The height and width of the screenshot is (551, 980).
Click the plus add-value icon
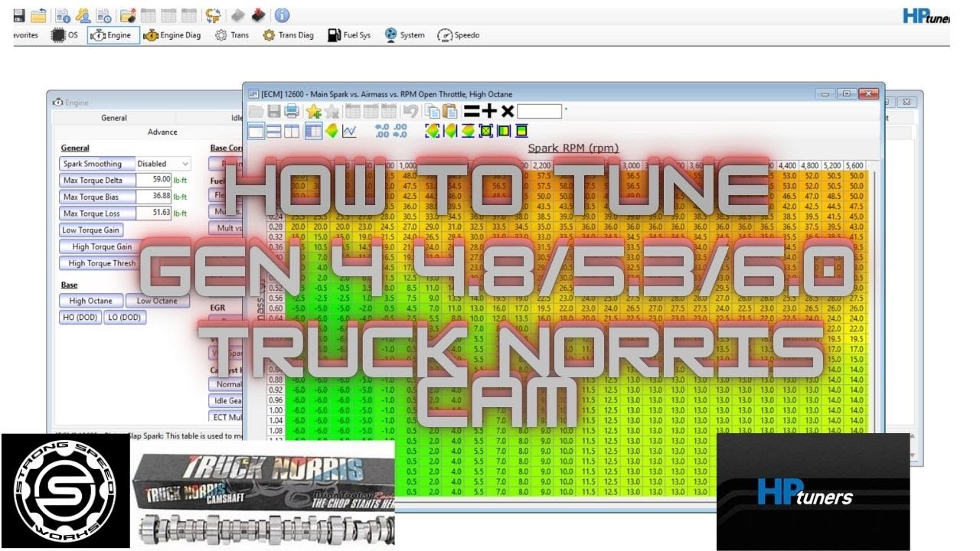(490, 112)
